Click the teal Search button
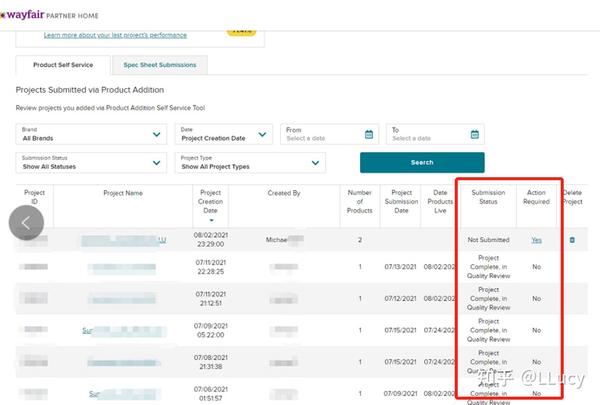This screenshot has width=600, height=405. point(422,162)
